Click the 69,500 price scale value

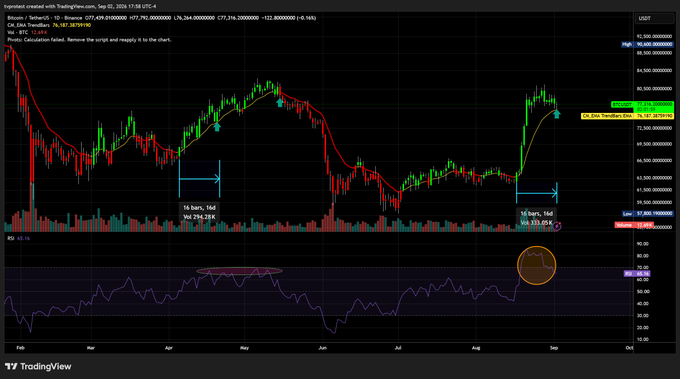point(654,144)
